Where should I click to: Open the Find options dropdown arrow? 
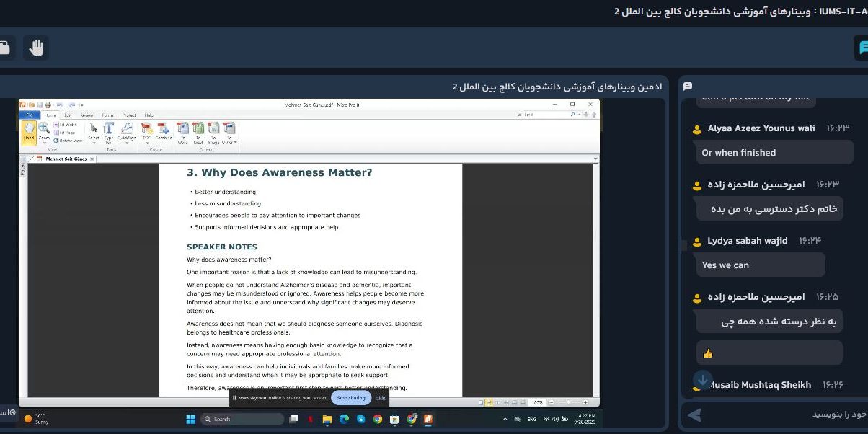579,115
